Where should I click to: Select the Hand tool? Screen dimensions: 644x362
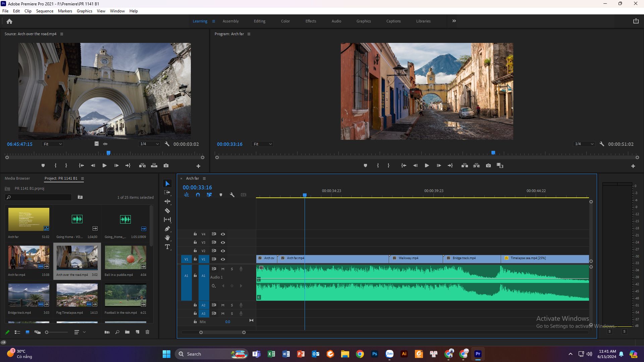pyautogui.click(x=167, y=238)
